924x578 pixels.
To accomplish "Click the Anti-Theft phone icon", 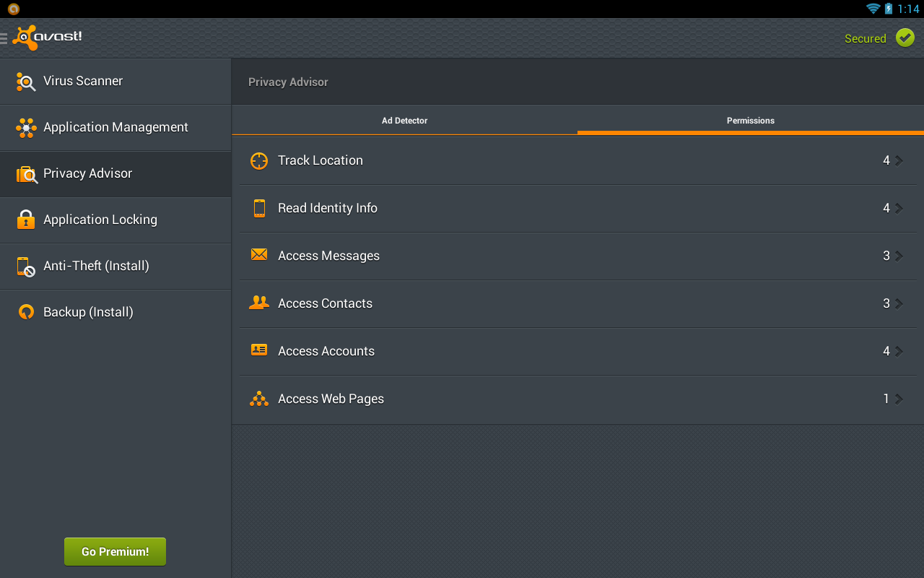I will tap(26, 267).
